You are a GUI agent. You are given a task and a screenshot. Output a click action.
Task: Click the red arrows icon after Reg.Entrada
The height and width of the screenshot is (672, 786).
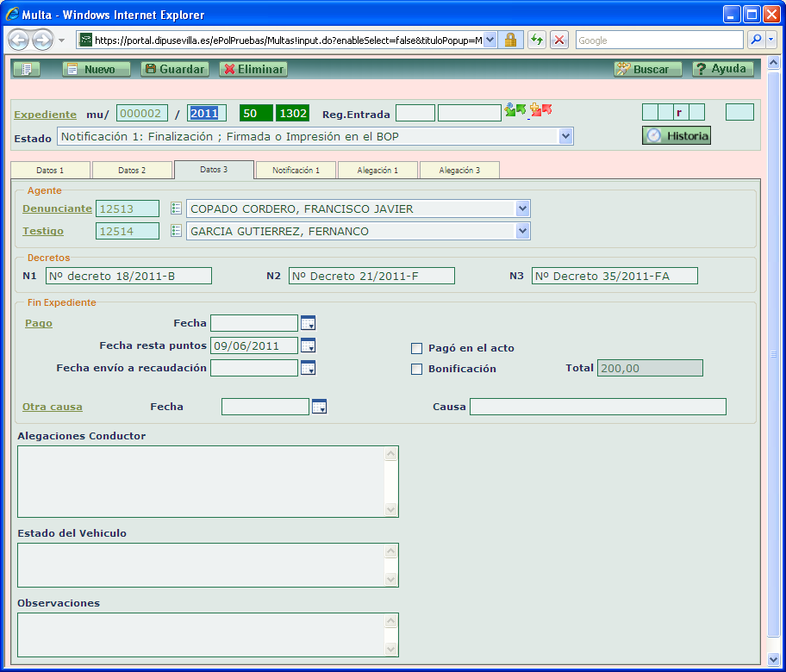pyautogui.click(x=541, y=110)
